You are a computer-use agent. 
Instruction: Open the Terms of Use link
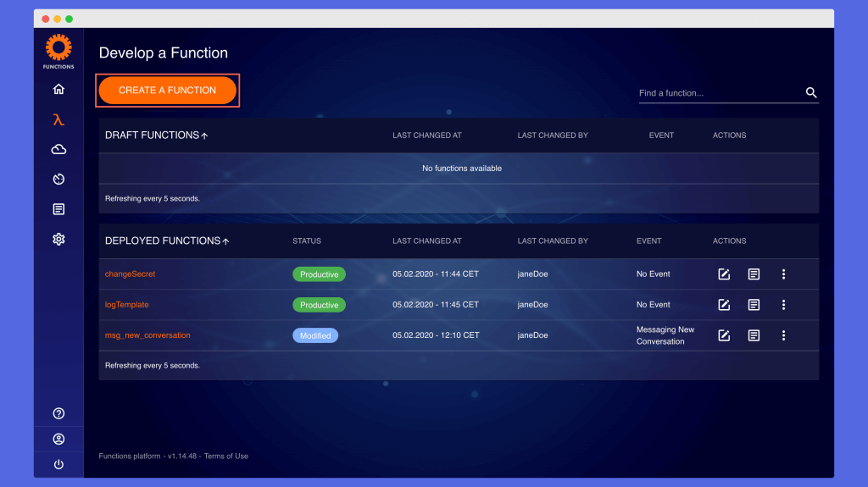[225, 456]
